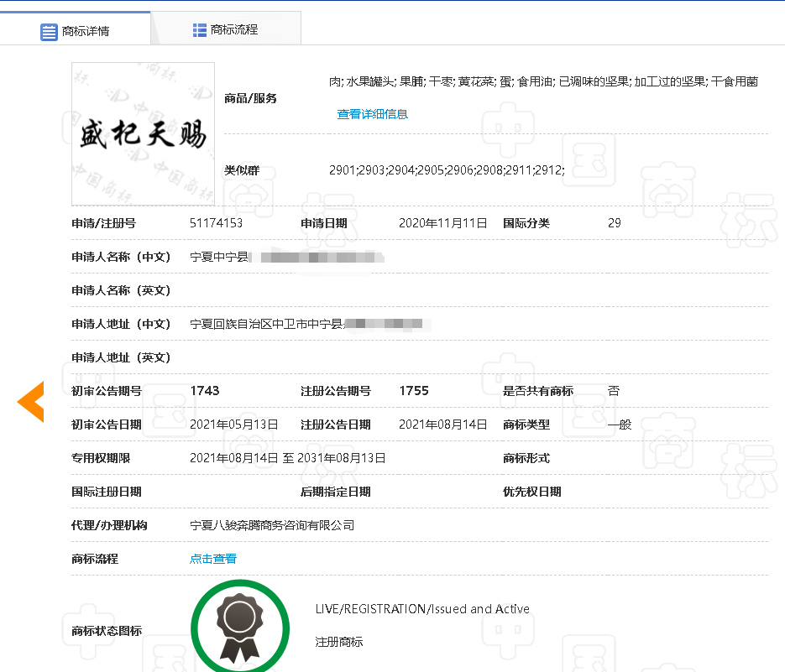This screenshot has width=785, height=672.
Task: Click the 国际分类 field label
Action: point(526,223)
